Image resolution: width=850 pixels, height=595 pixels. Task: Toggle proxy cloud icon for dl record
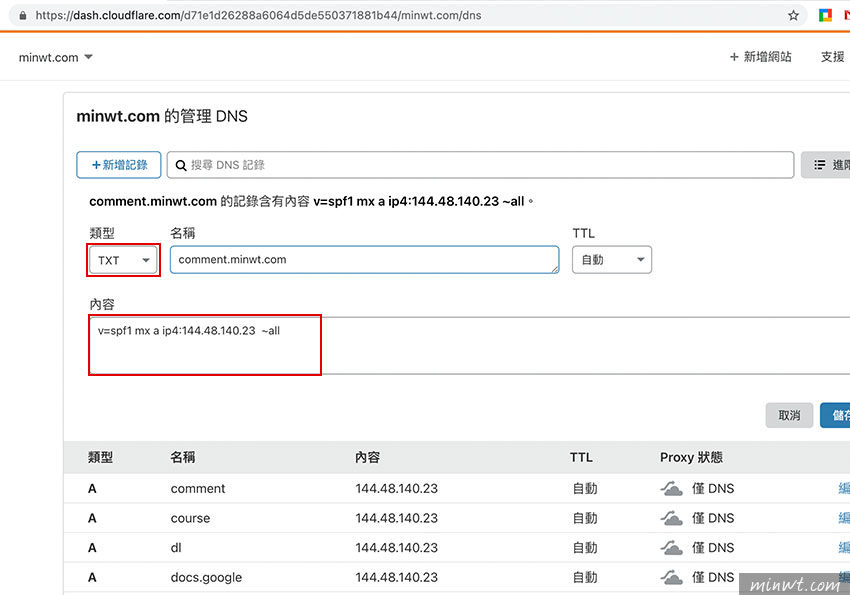[671, 548]
